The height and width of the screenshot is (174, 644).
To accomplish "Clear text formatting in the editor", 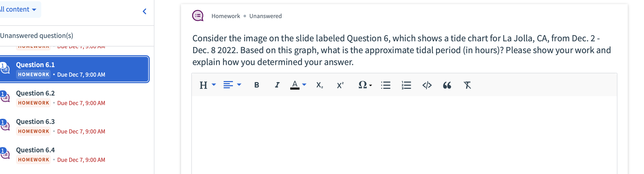I will [x=467, y=85].
